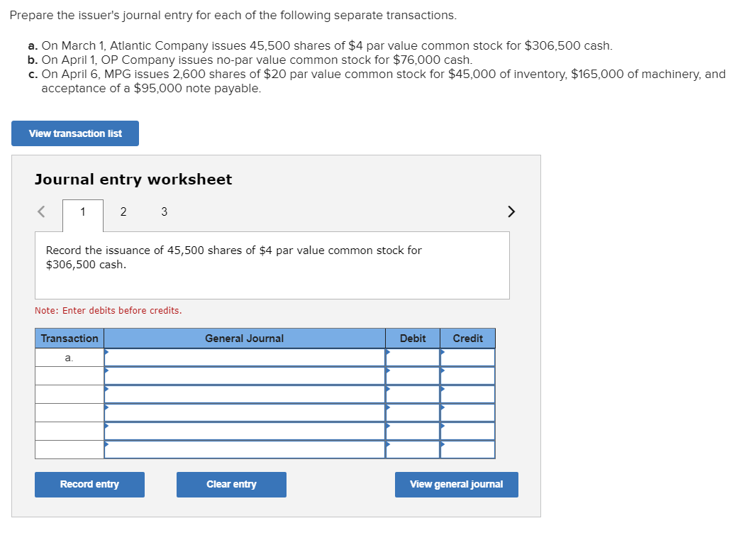Viewport: 756px width, 550px height.
Task: Click the Record entry button
Action: (x=89, y=484)
